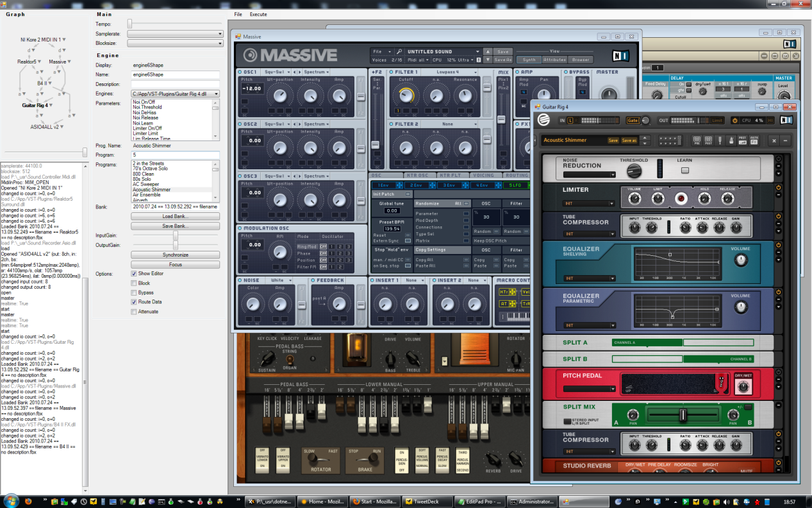Click the magnifier search icon in Massive
The image size is (812, 508).
pos(399,51)
